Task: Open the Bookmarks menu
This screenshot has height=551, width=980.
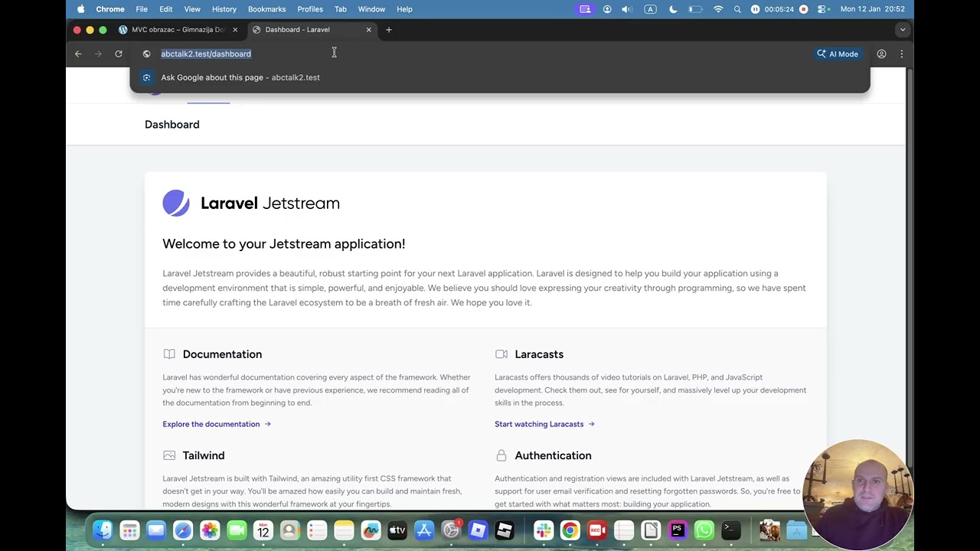Action: pos(266,9)
